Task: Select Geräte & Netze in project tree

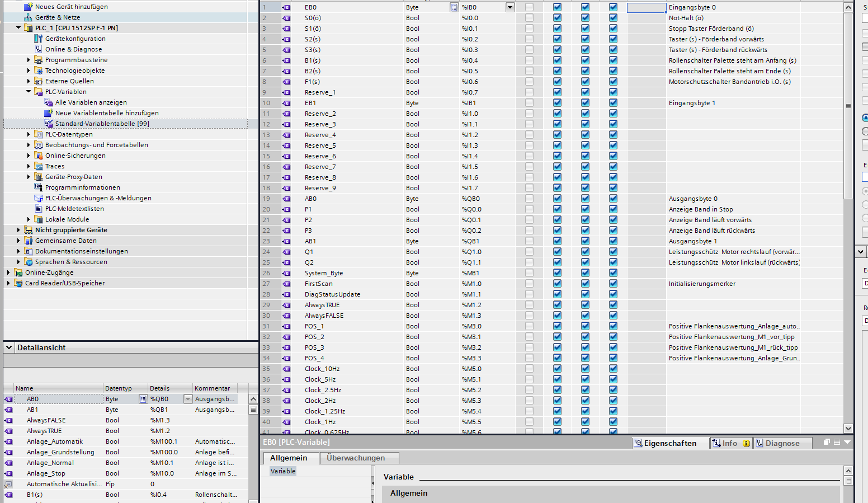Action: point(57,17)
